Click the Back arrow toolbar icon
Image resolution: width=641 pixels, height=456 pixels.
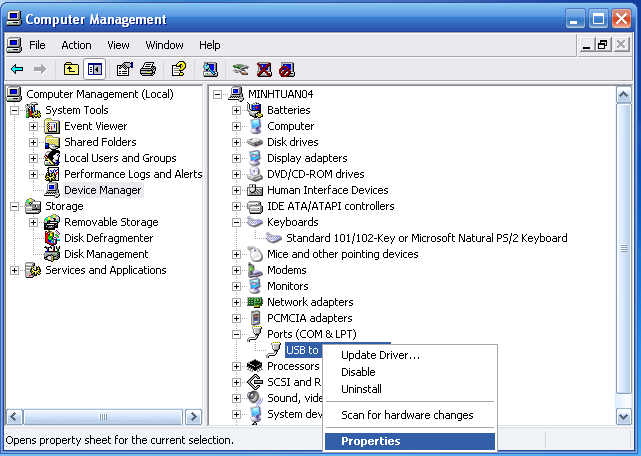[17, 70]
